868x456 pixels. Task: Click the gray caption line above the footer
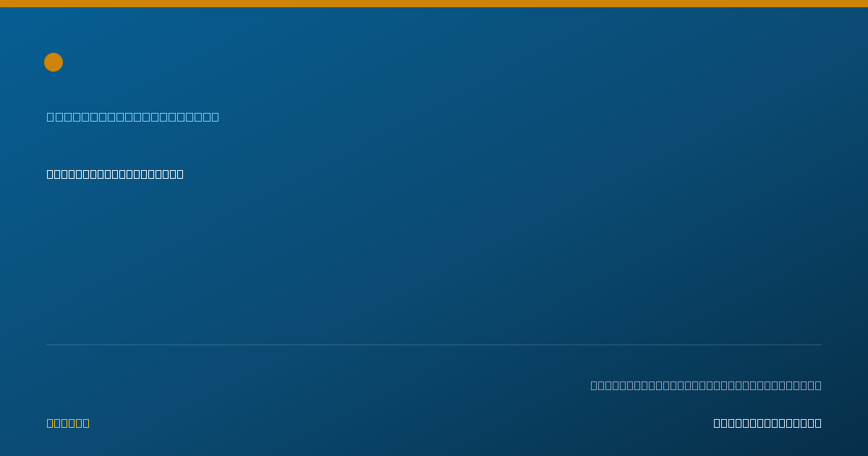706,385
